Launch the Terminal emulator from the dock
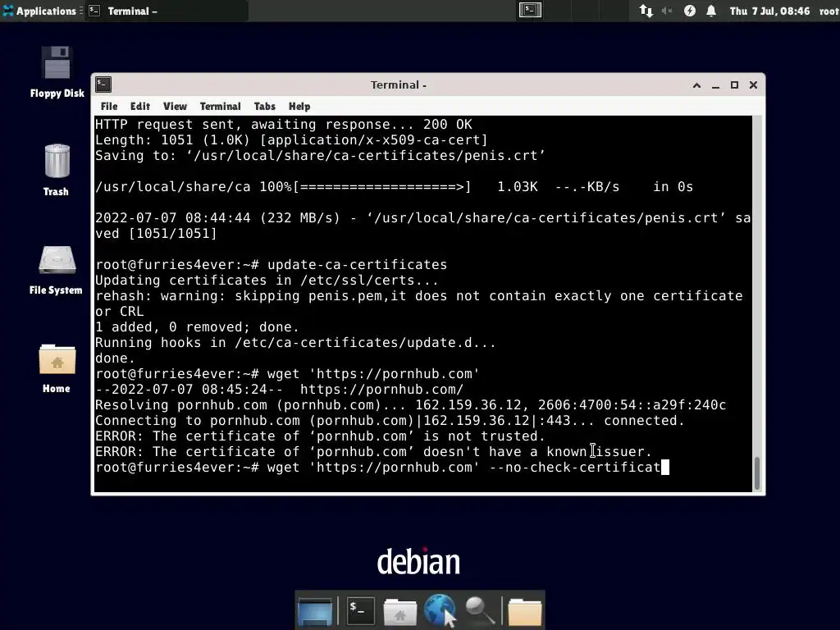Screen dimensions: 840x630 click(x=361, y=609)
